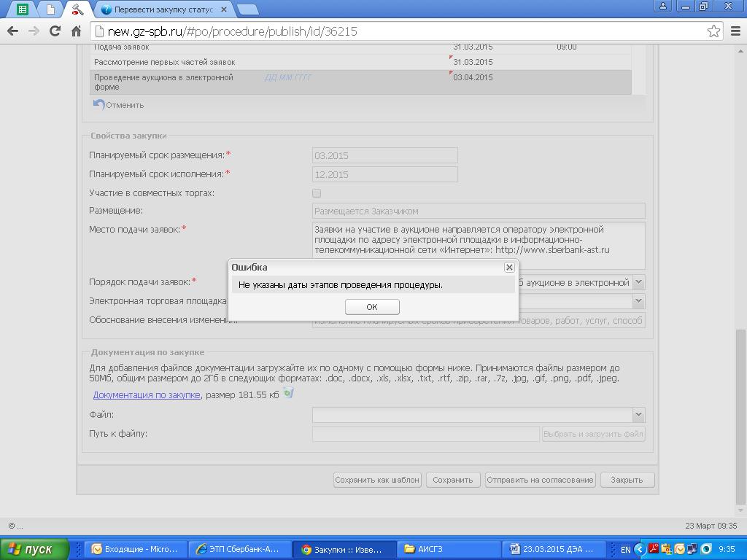
Task: Click the Рассмотрение первых частей заявок row
Action: [x=360, y=63]
